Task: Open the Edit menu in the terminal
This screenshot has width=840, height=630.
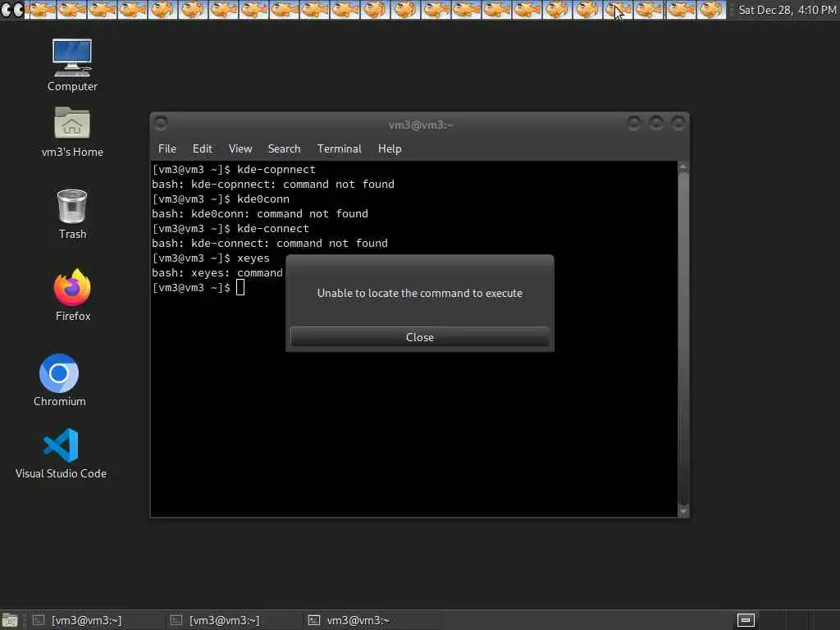Action: pos(203,149)
